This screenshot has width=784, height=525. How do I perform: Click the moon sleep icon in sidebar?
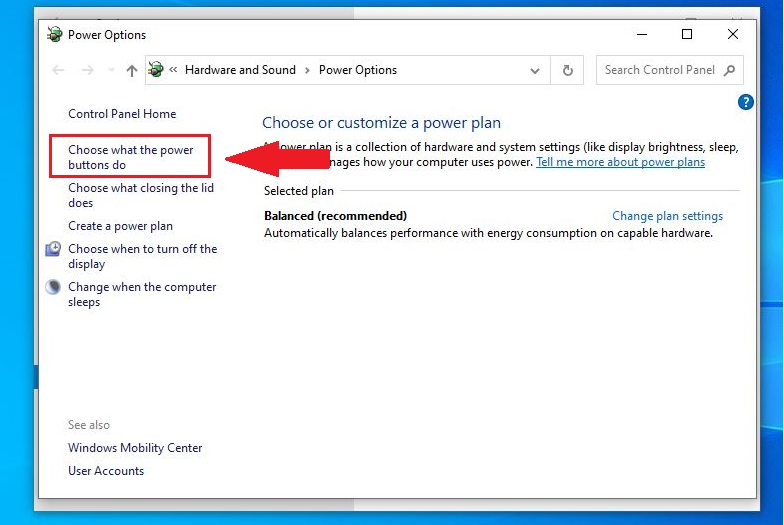[x=53, y=287]
